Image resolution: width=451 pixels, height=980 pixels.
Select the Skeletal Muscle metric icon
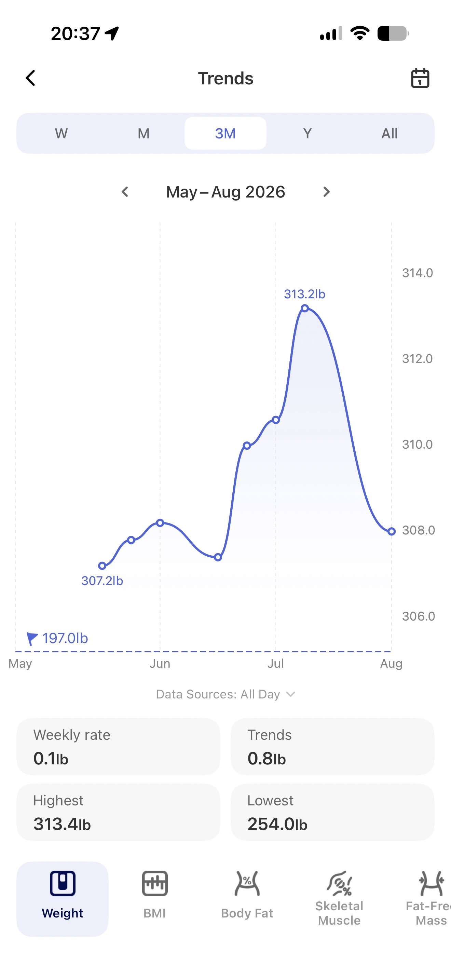[x=339, y=883]
